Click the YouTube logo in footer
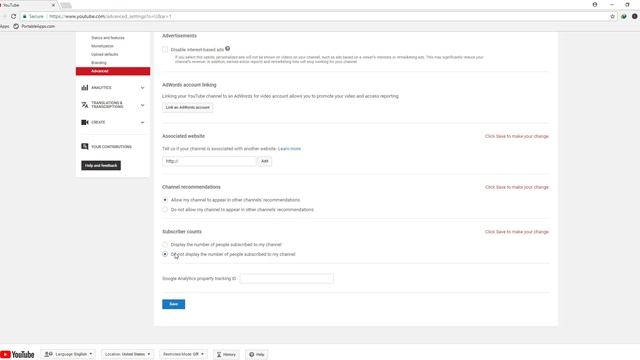 [17, 354]
